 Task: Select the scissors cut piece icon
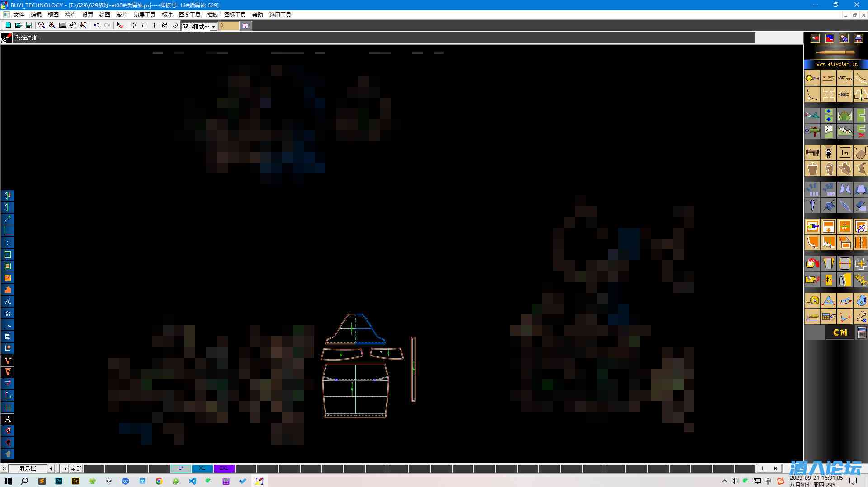(x=829, y=131)
